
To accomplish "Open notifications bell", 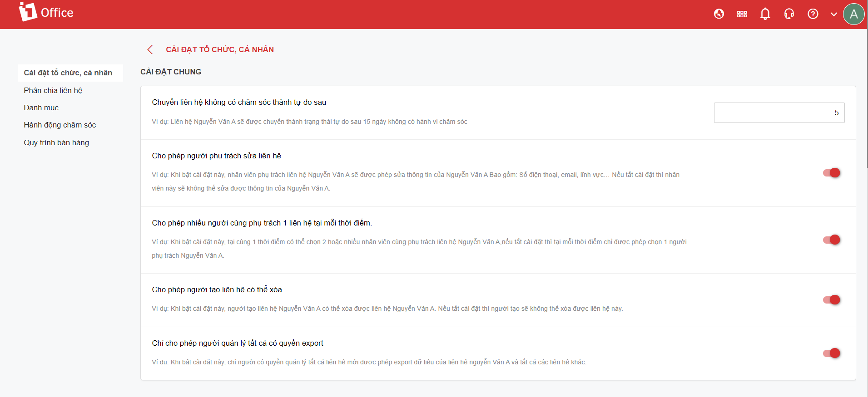I will [765, 14].
